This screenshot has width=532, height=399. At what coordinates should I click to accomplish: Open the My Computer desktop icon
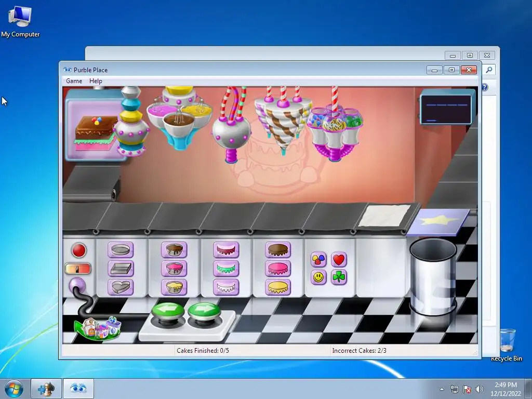(20, 21)
